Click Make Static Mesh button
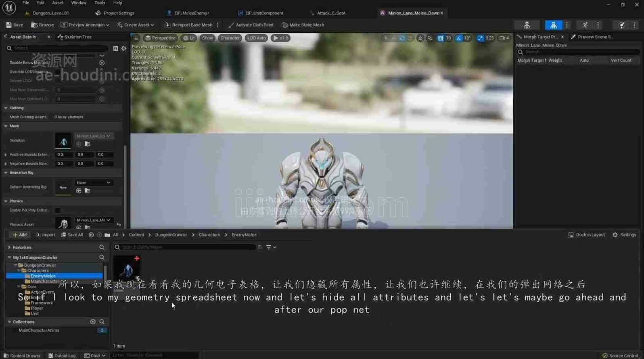 pyautogui.click(x=303, y=25)
